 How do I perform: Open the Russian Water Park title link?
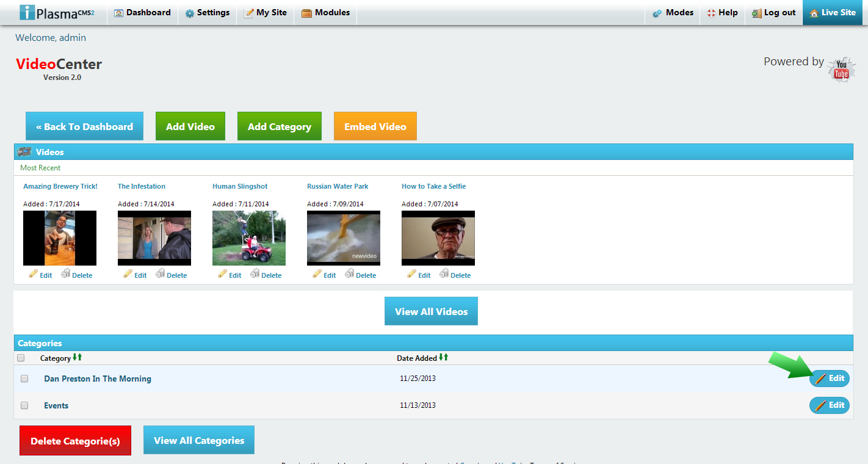tap(338, 186)
